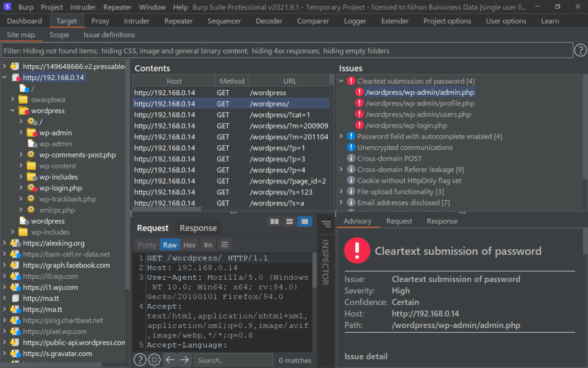Select side-by-side request/response layout icon
The image size is (588, 368).
pyautogui.click(x=274, y=222)
